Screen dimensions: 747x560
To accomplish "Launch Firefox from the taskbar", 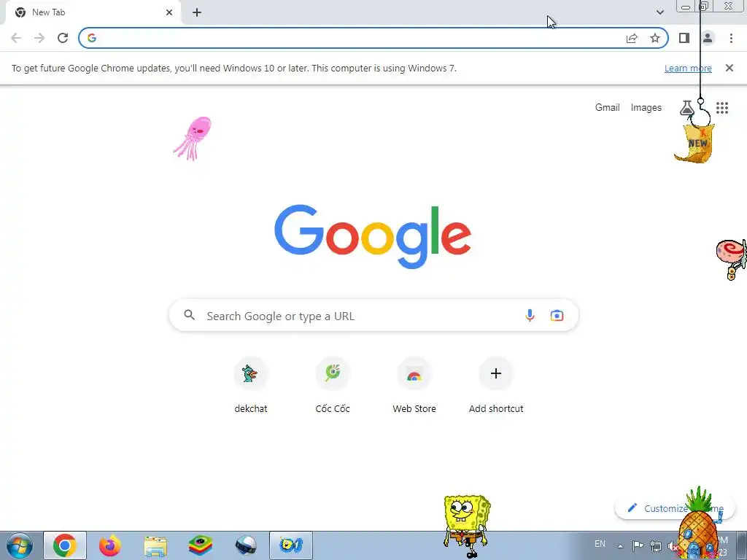I will pos(110,545).
